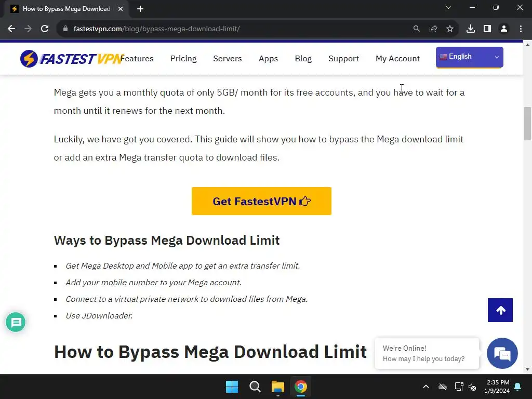Open the clock showing 2:35 PM
The height and width of the screenshot is (399, 532).
[497, 387]
